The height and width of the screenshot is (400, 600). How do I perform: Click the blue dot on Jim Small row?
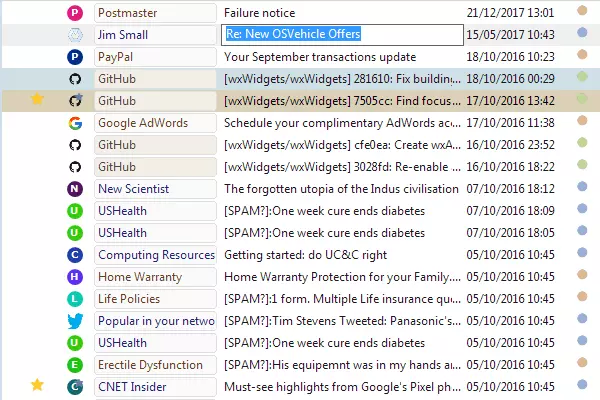pos(582,35)
